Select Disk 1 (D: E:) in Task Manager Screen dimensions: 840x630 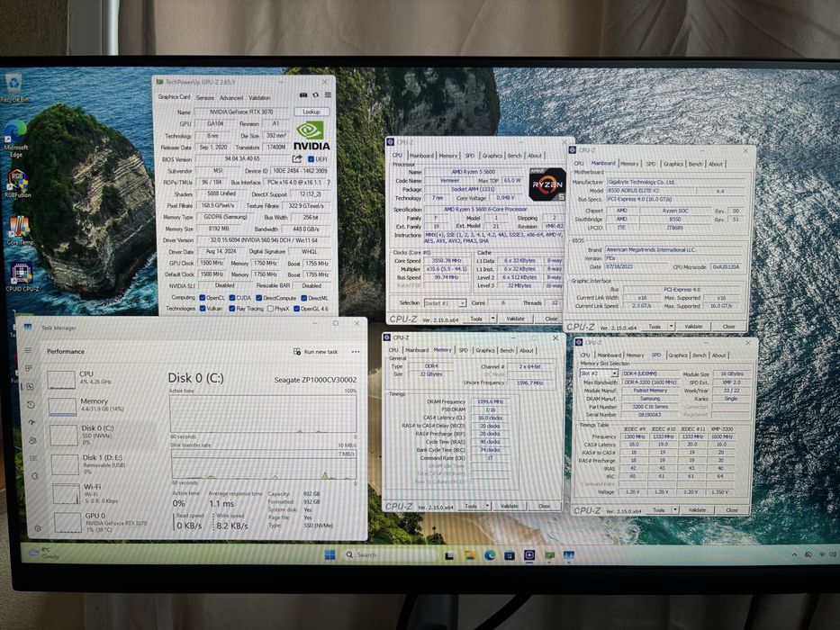[103, 463]
